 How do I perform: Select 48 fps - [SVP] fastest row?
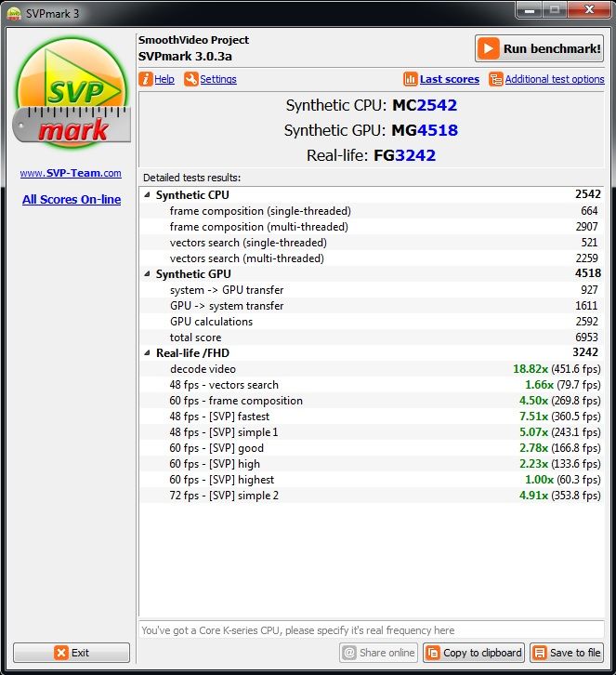pyautogui.click(x=372, y=417)
